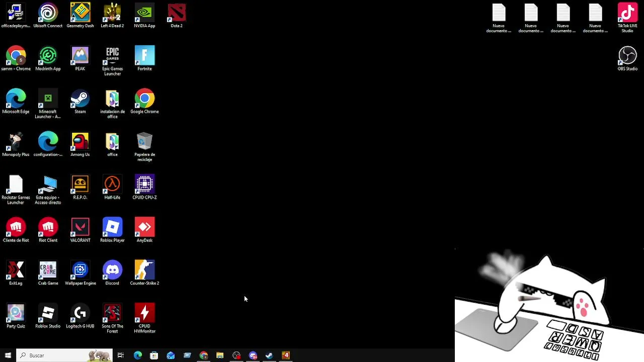Viewport: 644px width, 362px height.
Task: Select the Monopoly Plus desktop icon
Action: (16, 145)
